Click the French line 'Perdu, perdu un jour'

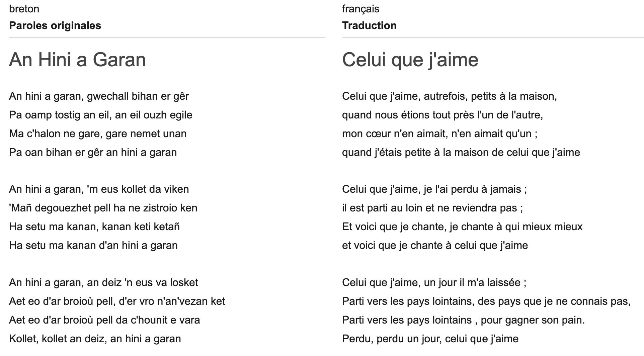(430, 339)
